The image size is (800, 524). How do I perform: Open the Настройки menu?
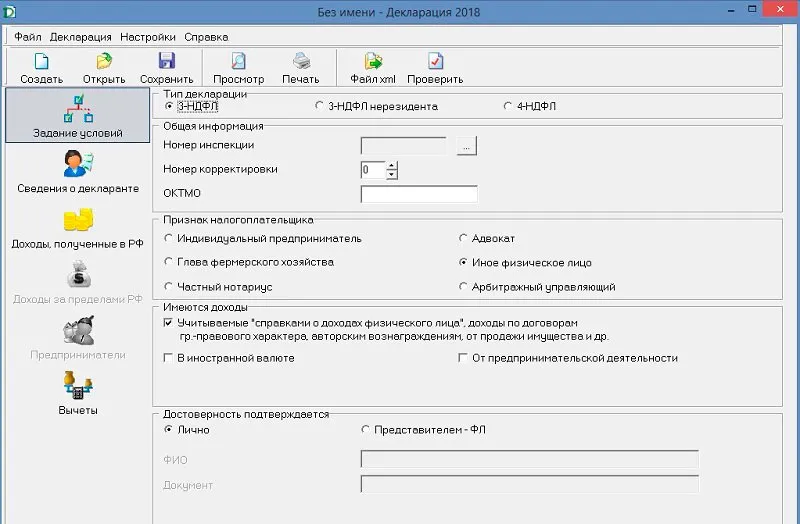click(x=148, y=37)
